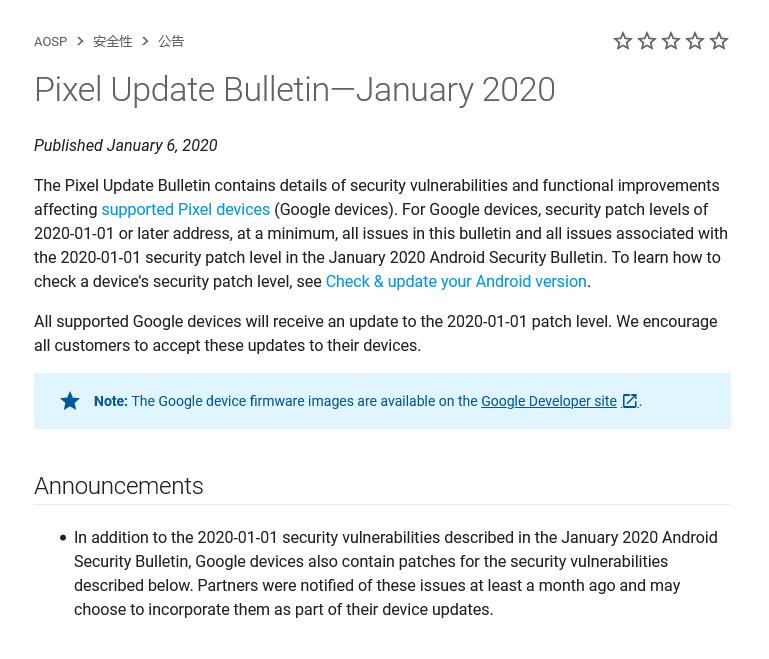The image size is (769, 659).
Task: Open the 安全性 breadcrumb
Action: [x=112, y=42]
